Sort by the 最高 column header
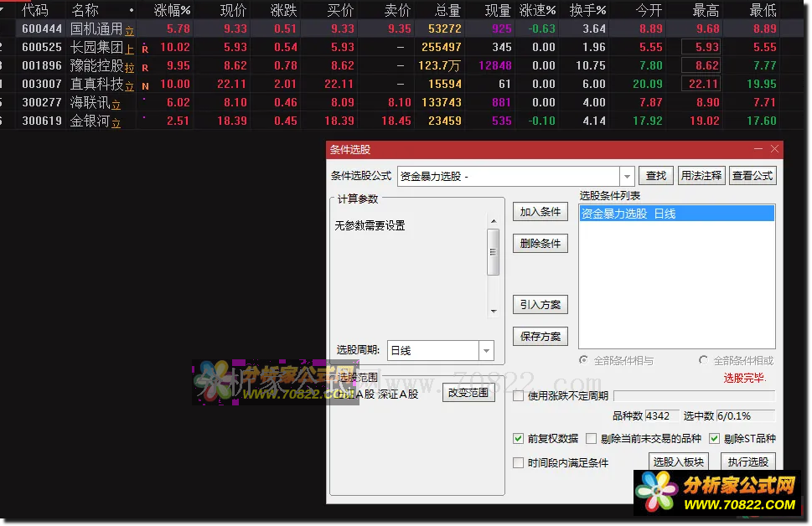The height and width of the screenshot is (526, 812). click(x=706, y=10)
